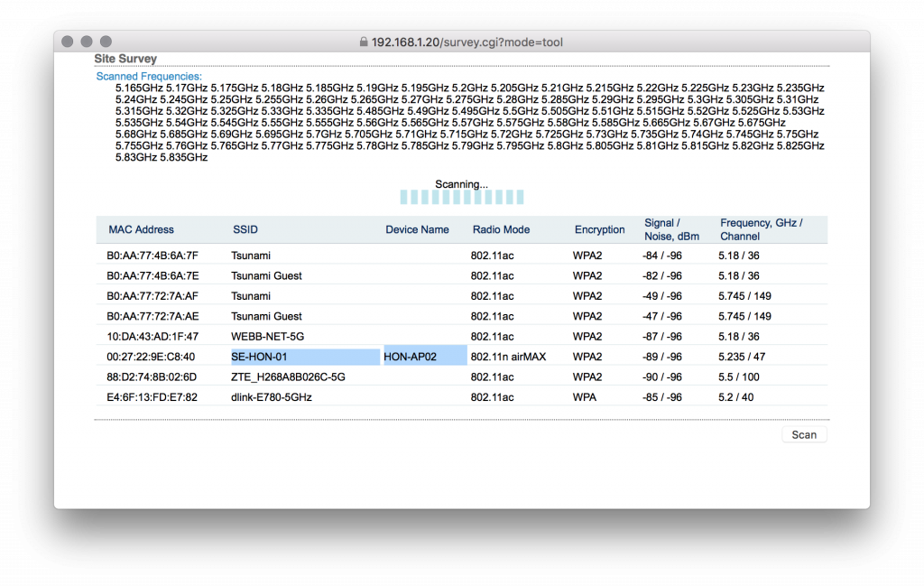Click the Signal / Noise, dBm header

click(671, 229)
